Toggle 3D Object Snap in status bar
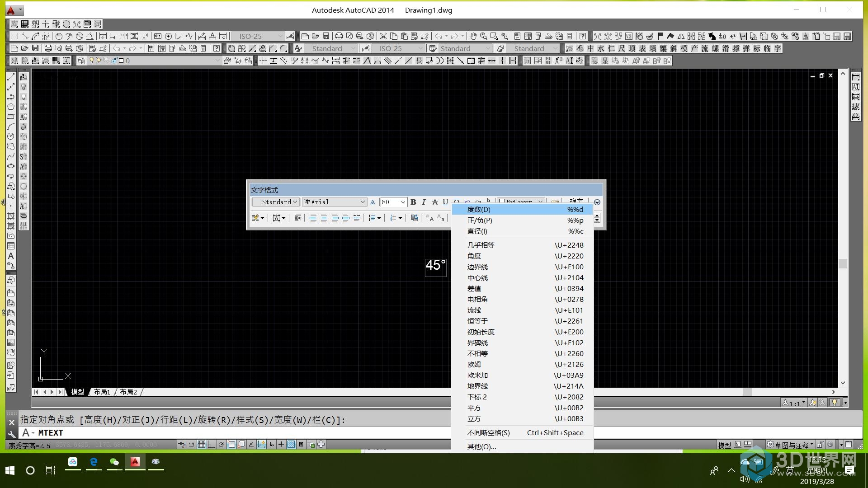 pos(241,444)
